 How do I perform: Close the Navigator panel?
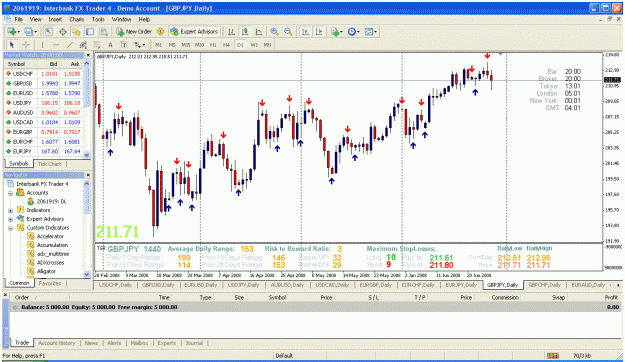[88, 175]
